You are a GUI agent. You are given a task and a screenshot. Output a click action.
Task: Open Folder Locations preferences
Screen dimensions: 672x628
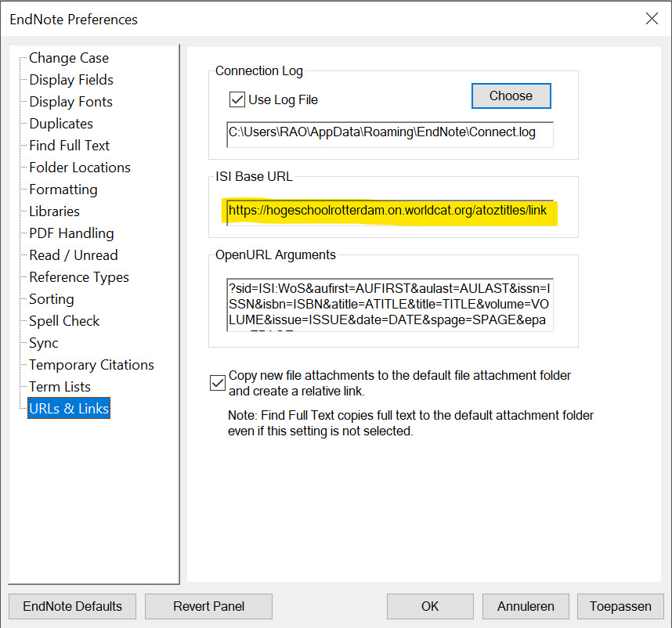pyautogui.click(x=80, y=168)
